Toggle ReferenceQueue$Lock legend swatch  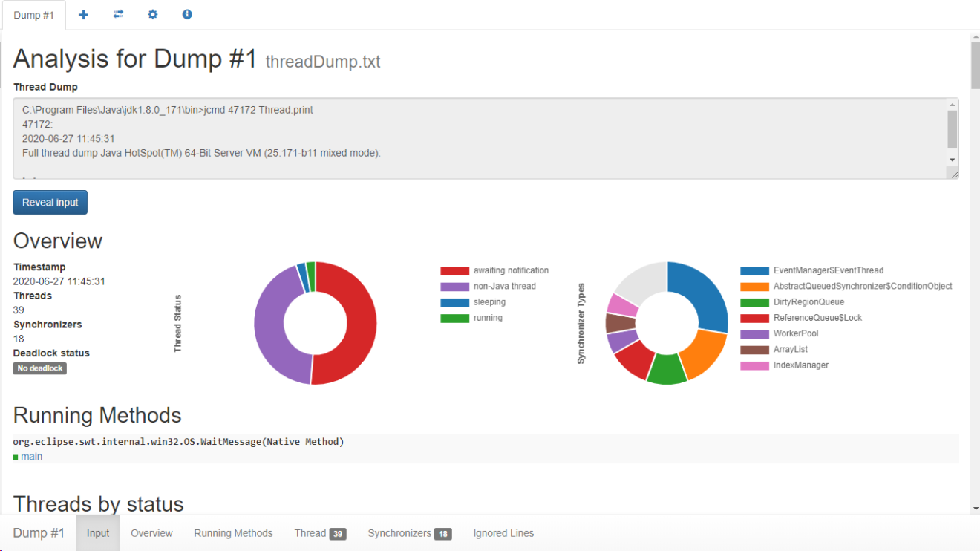[754, 318]
